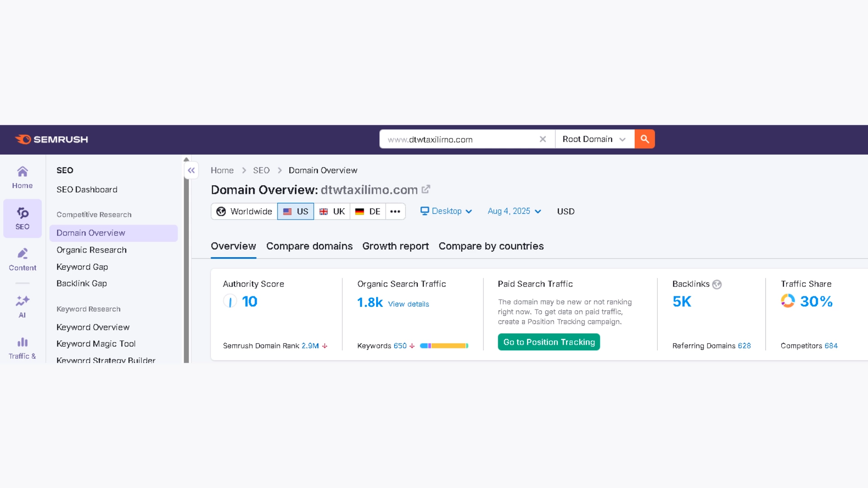868x488 pixels.
Task: Open Keyword Strategy Builder
Action: pyautogui.click(x=106, y=360)
